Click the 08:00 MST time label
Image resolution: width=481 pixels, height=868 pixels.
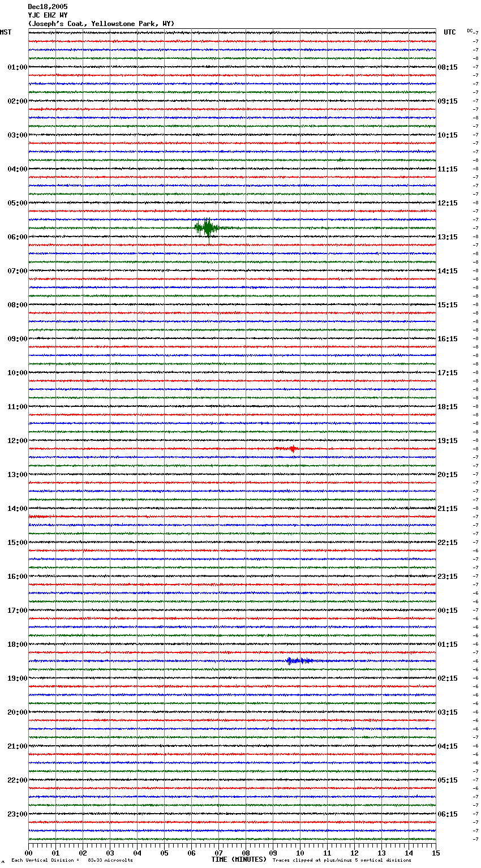(x=18, y=305)
